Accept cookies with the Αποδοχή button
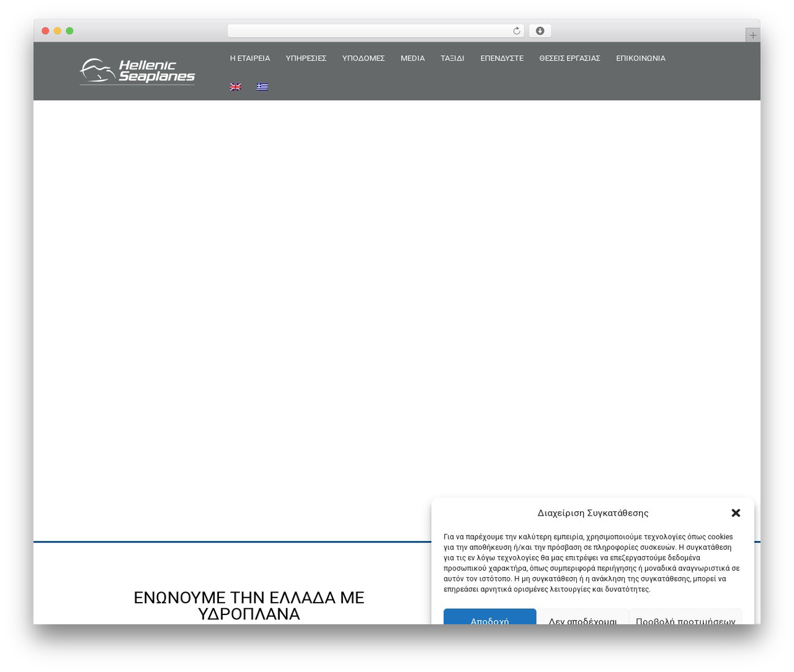This screenshot has height=672, width=794. click(x=489, y=617)
